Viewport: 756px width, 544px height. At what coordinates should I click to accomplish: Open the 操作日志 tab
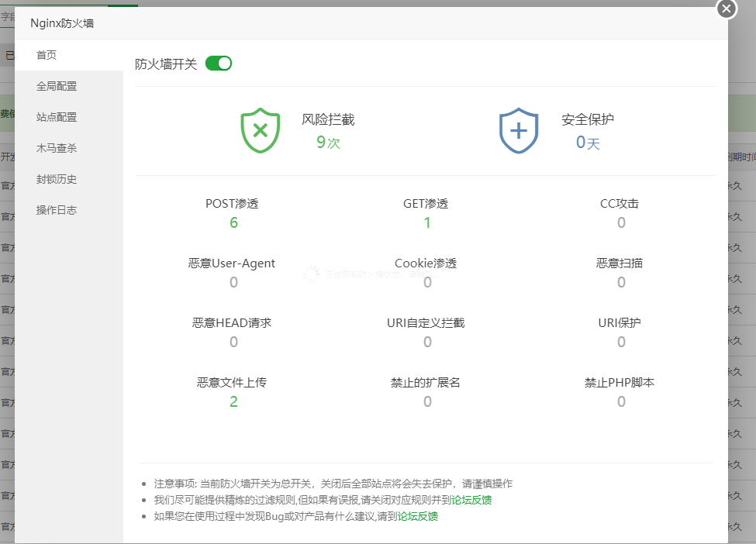point(69,210)
